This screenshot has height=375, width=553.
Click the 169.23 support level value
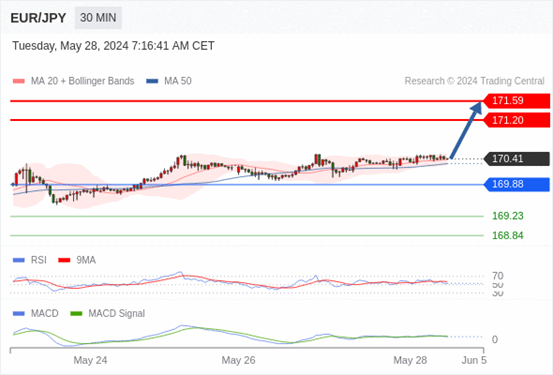point(508,216)
